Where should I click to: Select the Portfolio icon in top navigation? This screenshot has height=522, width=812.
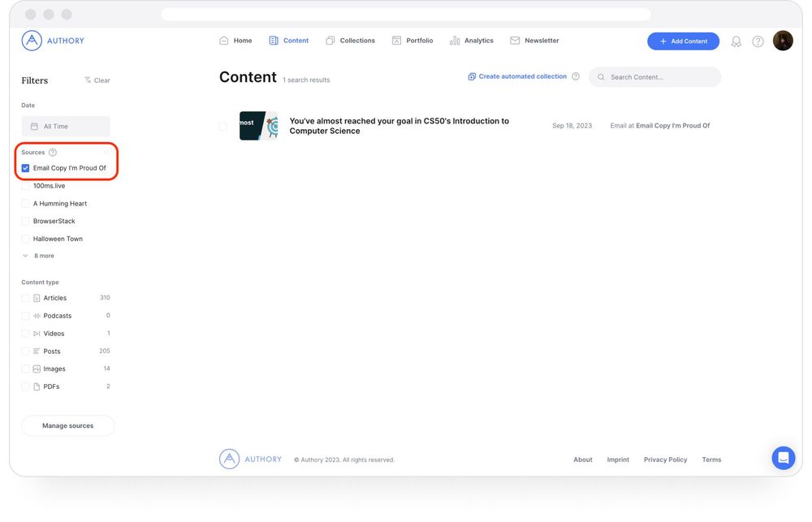pyautogui.click(x=396, y=40)
